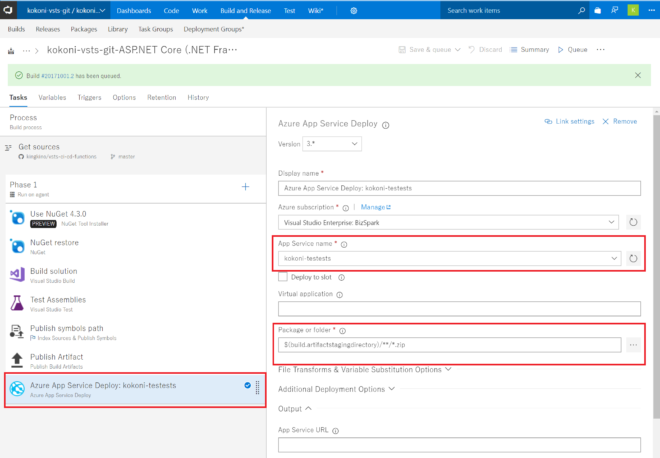
Task: Add a task to Phase 1
Action: 245,186
